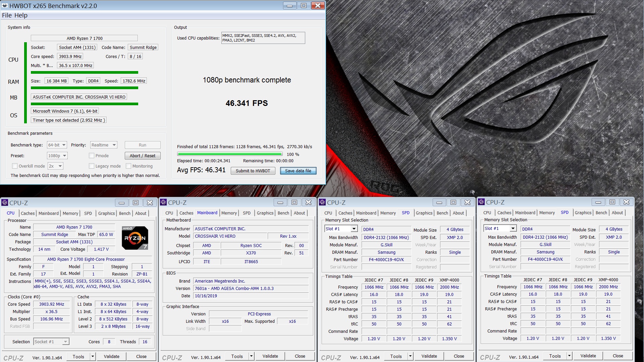
Task: Maximize the fourth CPU-Z window
Action: pos(612,202)
